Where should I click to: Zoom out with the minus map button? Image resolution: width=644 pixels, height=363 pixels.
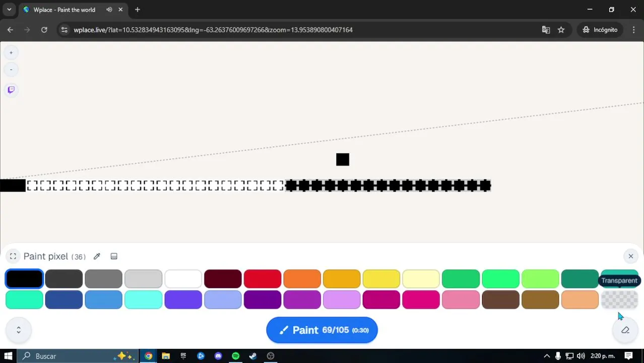[x=11, y=70]
